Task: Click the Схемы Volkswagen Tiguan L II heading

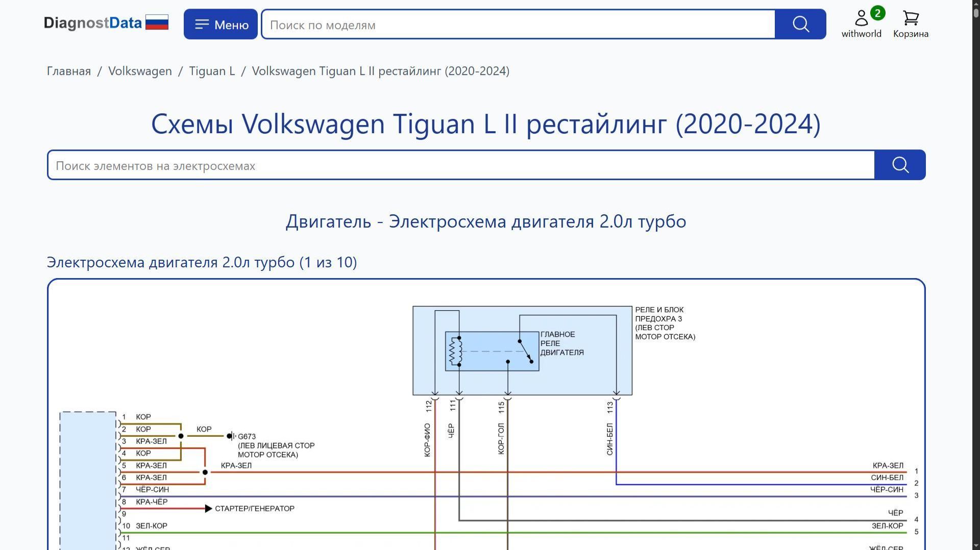Action: 486,124
